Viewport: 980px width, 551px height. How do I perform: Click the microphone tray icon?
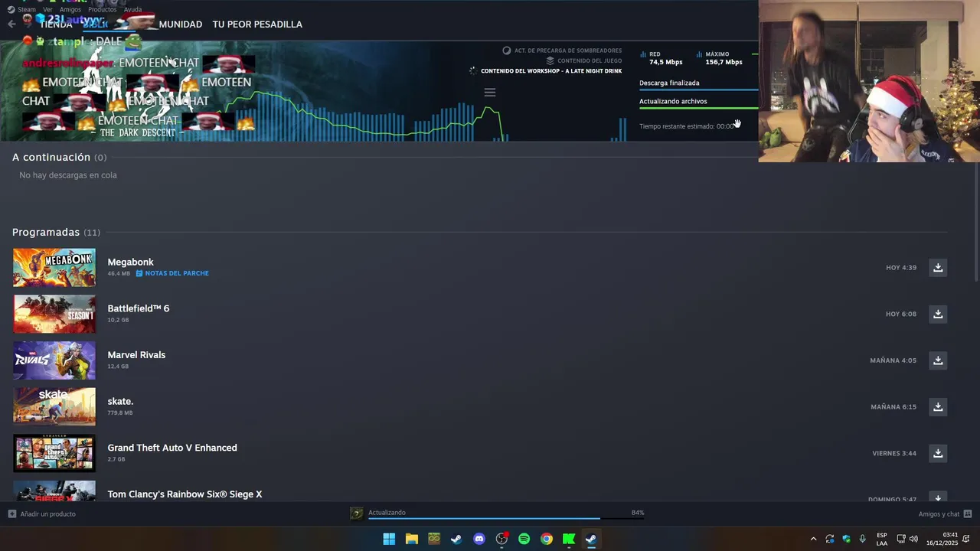coord(862,539)
